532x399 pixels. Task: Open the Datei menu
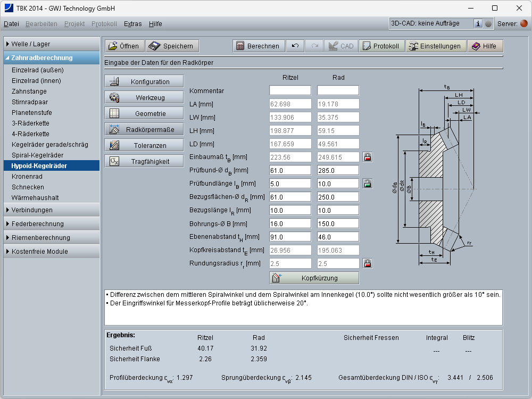pyautogui.click(x=11, y=24)
